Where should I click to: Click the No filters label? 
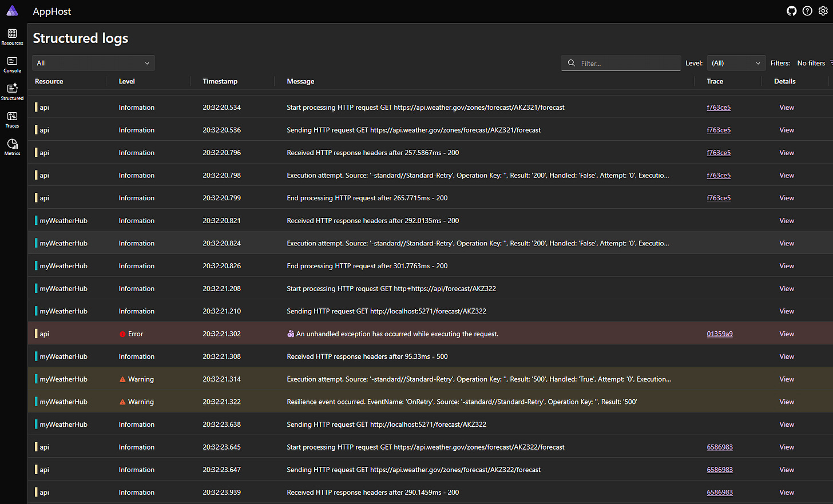[x=811, y=63]
